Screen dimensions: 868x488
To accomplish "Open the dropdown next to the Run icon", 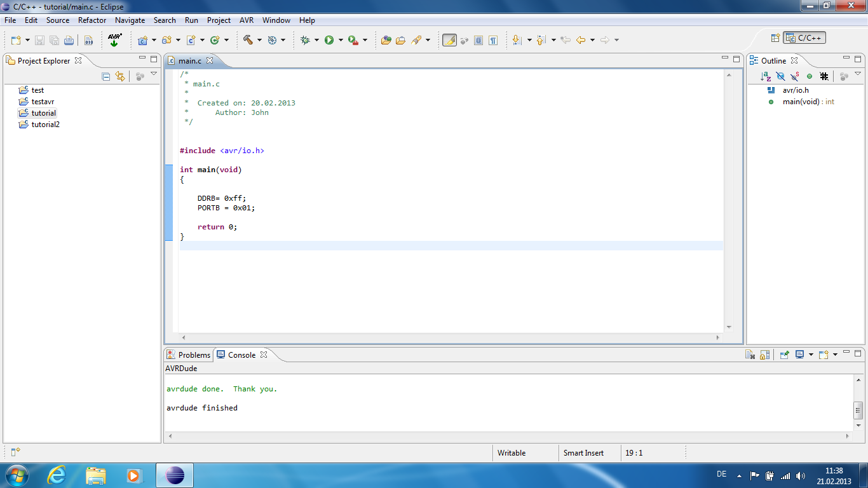I will (340, 39).
